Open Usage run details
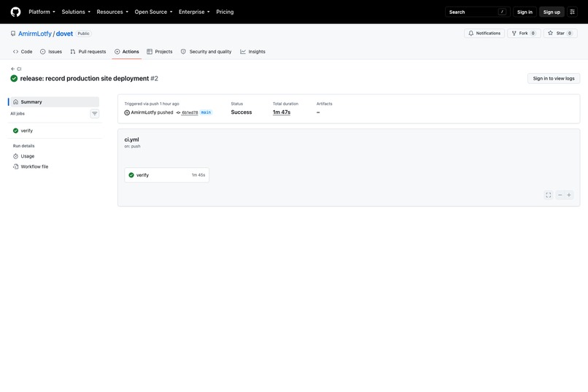Image resolution: width=588 pixels, height=392 pixels. coord(55,156)
